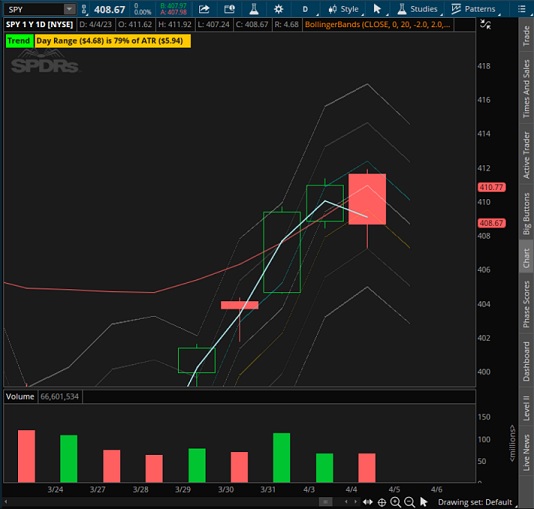Click the 4/4 red volume bar
This screenshot has width=534, height=509.
pos(367,467)
